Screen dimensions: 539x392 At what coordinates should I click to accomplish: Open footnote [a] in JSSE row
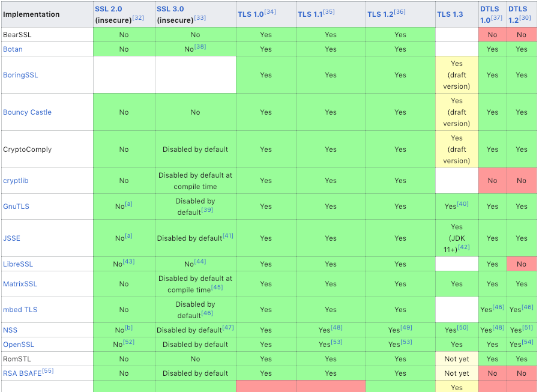point(128,235)
